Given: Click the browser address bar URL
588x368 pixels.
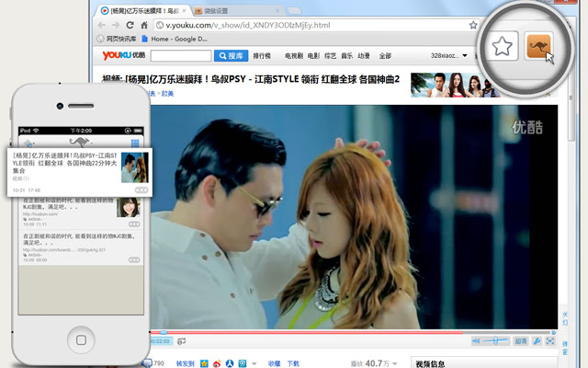Looking at the screenshot, I should click(x=248, y=25).
